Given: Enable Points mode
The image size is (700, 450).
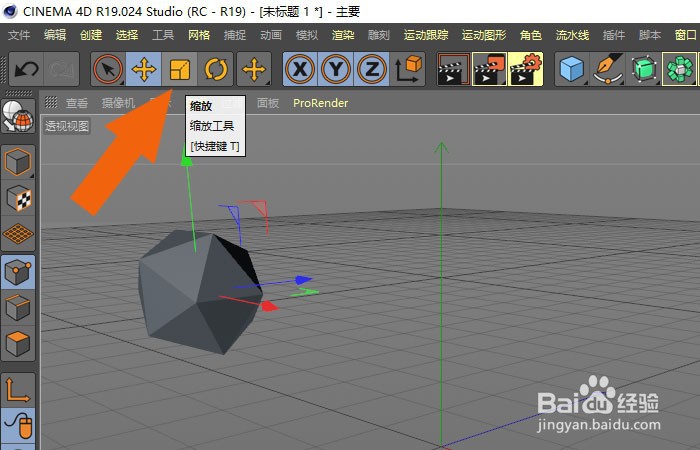Looking at the screenshot, I should coord(18,271).
